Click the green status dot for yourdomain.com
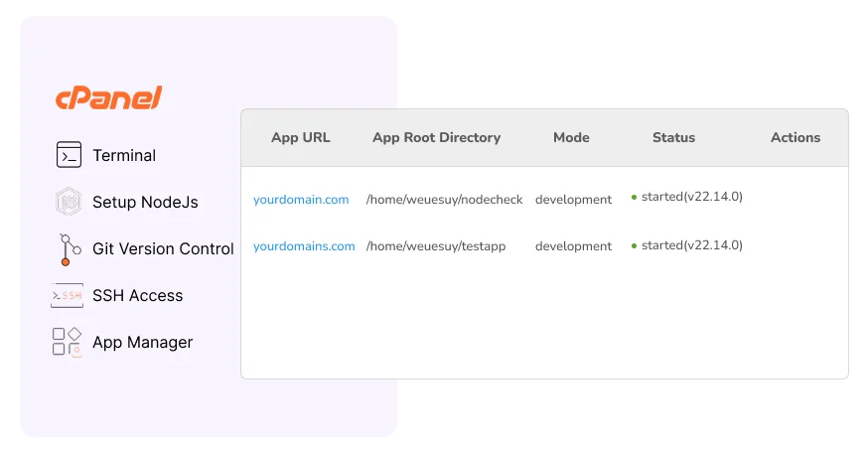 tap(634, 198)
